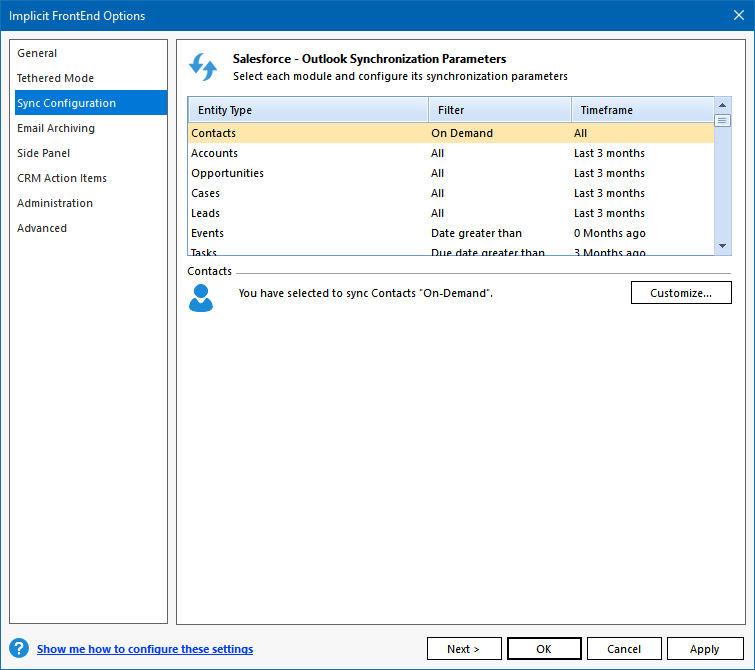Open the Administration section
Screen dimensions: 755x670
(x=55, y=203)
